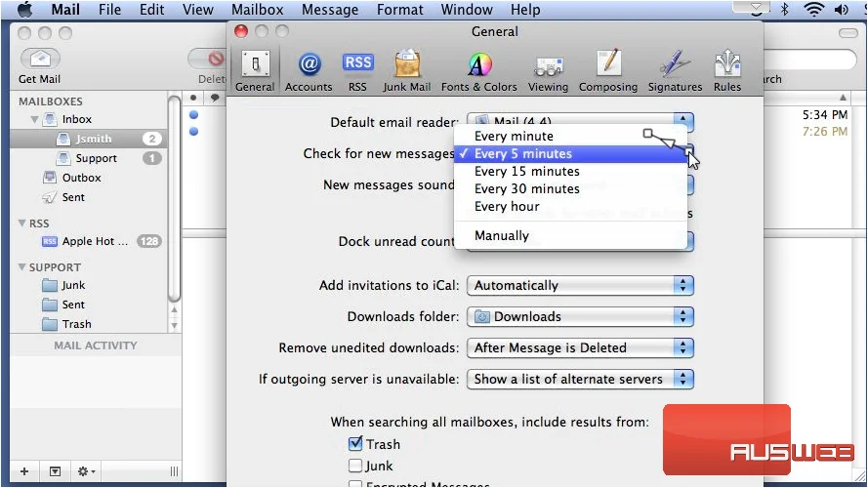Open the gear action menu
Image resolution: width=868 pixels, height=488 pixels.
pos(86,471)
